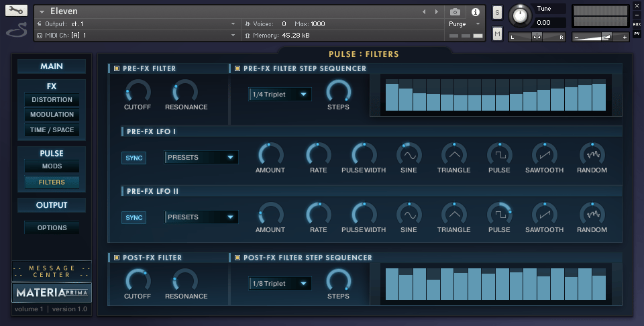Open the 1/8 Triplet rate dropdown
This screenshot has height=326, width=644.
(x=280, y=284)
